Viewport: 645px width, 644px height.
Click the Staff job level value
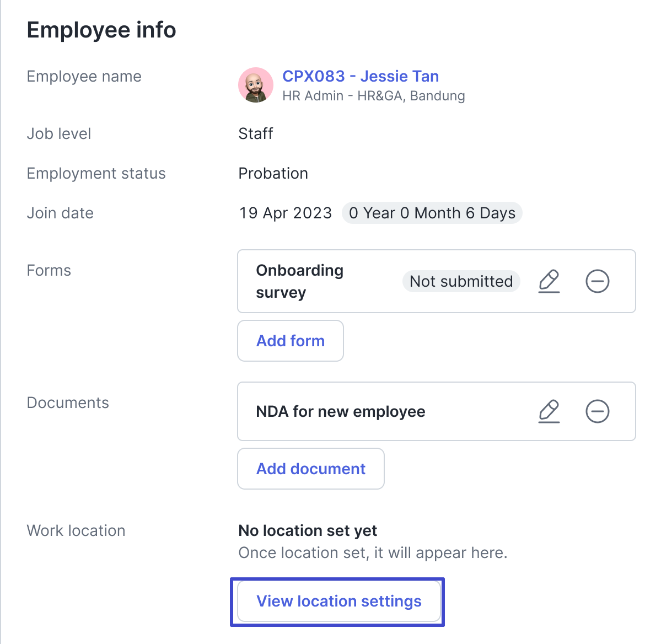(x=255, y=133)
